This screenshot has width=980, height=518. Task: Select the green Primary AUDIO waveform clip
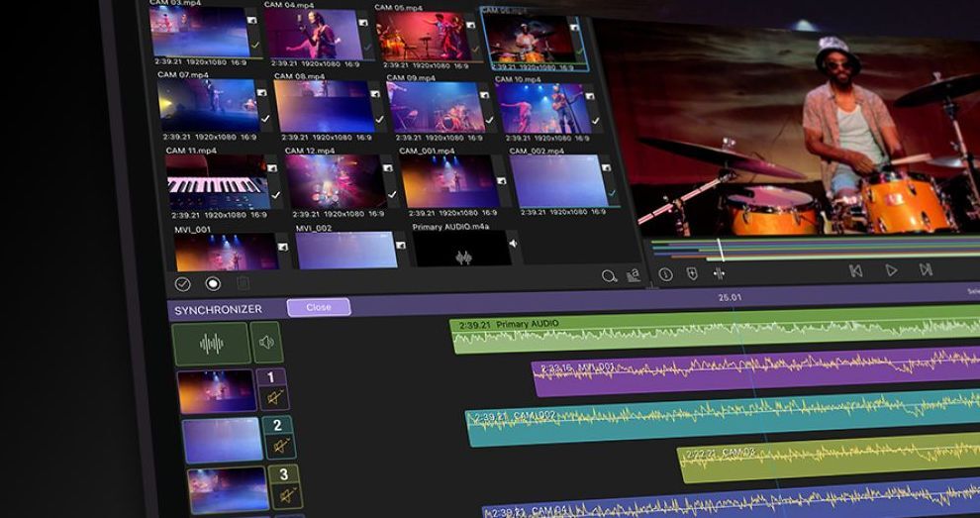pos(715,330)
